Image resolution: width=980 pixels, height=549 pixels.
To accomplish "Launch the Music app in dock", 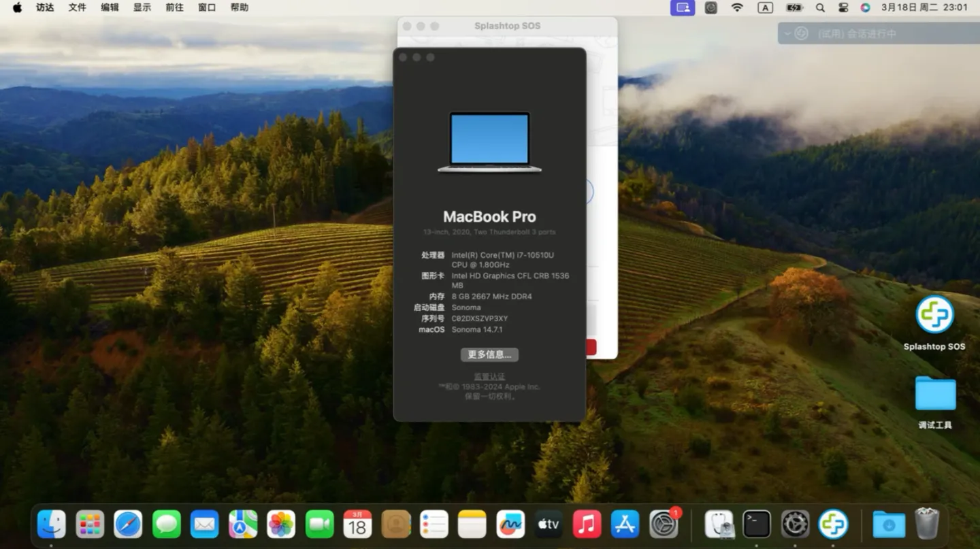I will (587, 525).
